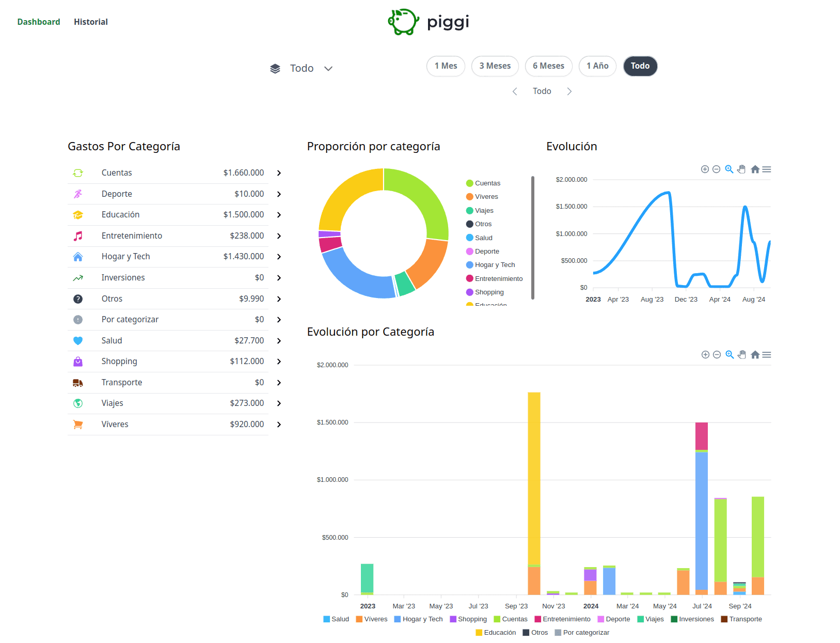Toggle Hogar y Tech series in bottom legend

click(x=419, y=619)
